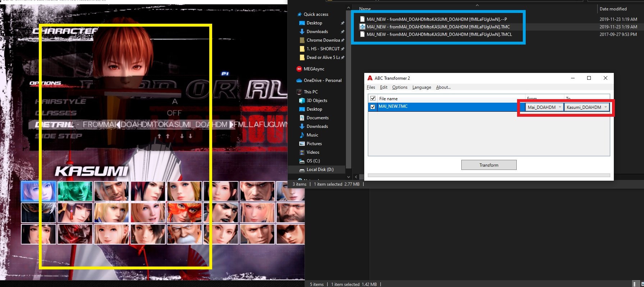Click the navigation pane scroll-up arrow
644x287 pixels.
click(348, 8)
